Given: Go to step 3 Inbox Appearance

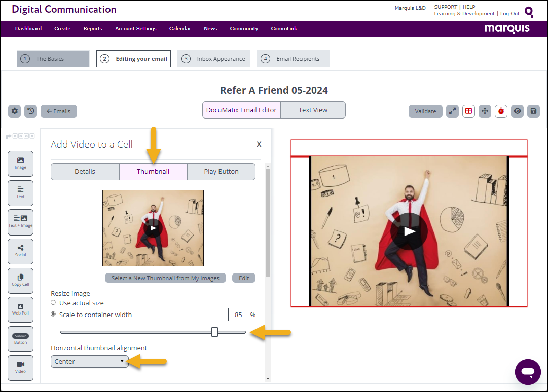Looking at the screenshot, I should point(214,59).
